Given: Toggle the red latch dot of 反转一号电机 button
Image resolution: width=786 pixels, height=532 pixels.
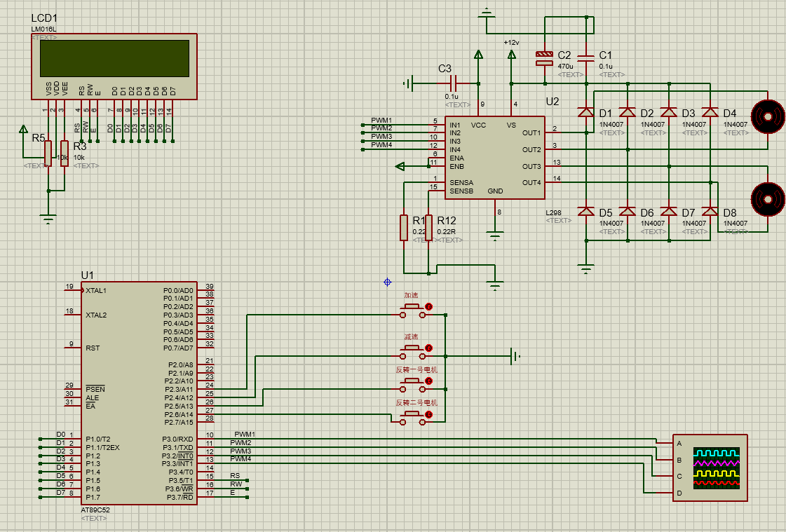Looking at the screenshot, I should [428, 381].
